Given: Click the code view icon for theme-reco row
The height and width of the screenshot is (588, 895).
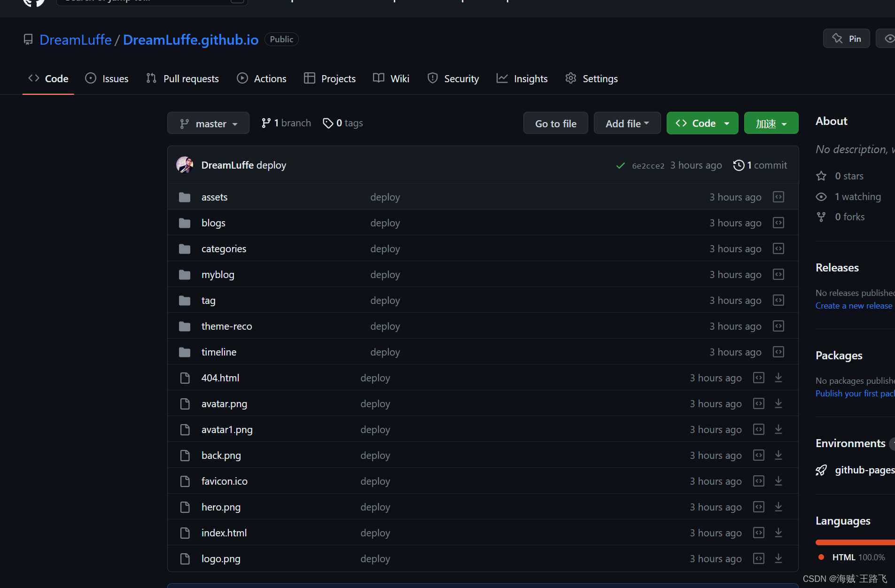Looking at the screenshot, I should click(778, 326).
